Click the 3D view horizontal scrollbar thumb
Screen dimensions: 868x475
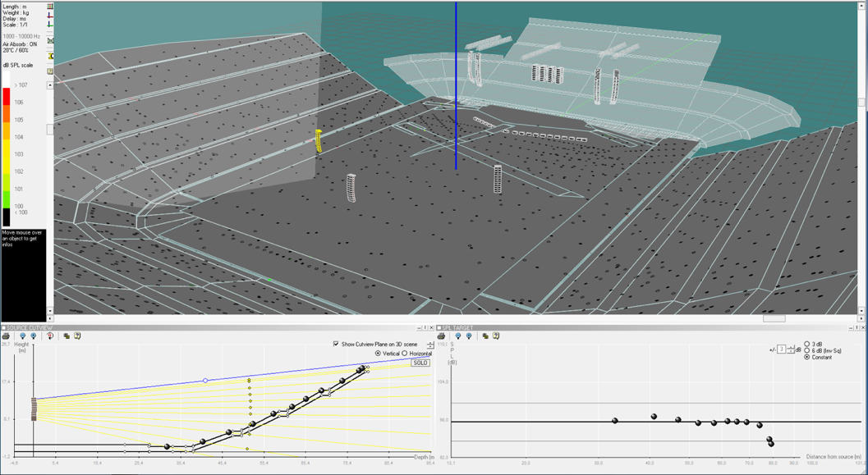click(774, 318)
